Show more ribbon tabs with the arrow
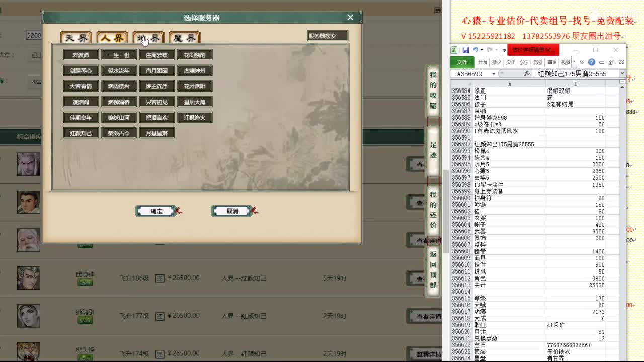The height and width of the screenshot is (362, 644). click(574, 62)
